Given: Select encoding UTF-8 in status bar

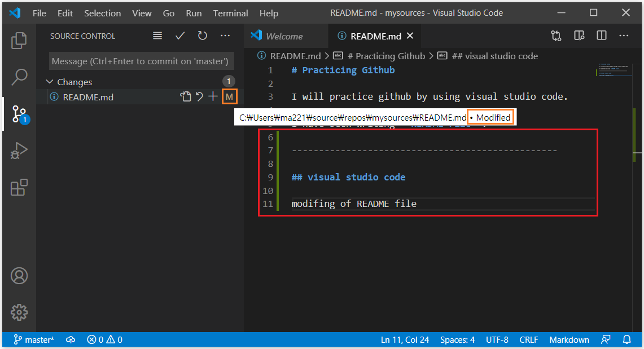Looking at the screenshot, I should coord(497,339).
